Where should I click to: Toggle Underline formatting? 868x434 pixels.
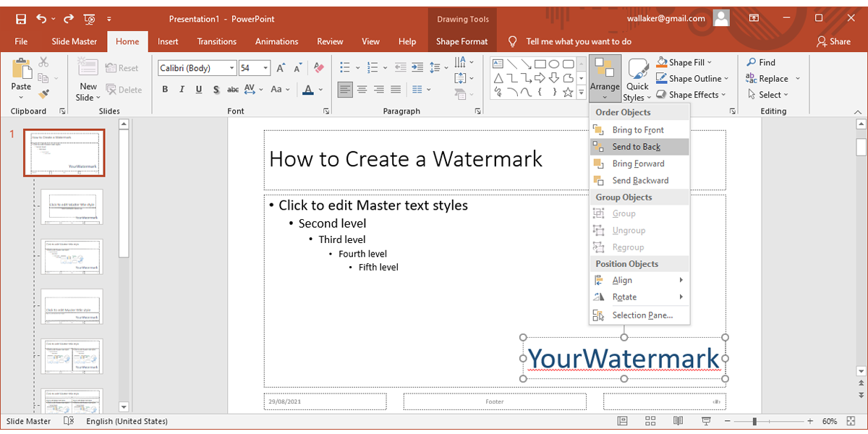tap(199, 90)
